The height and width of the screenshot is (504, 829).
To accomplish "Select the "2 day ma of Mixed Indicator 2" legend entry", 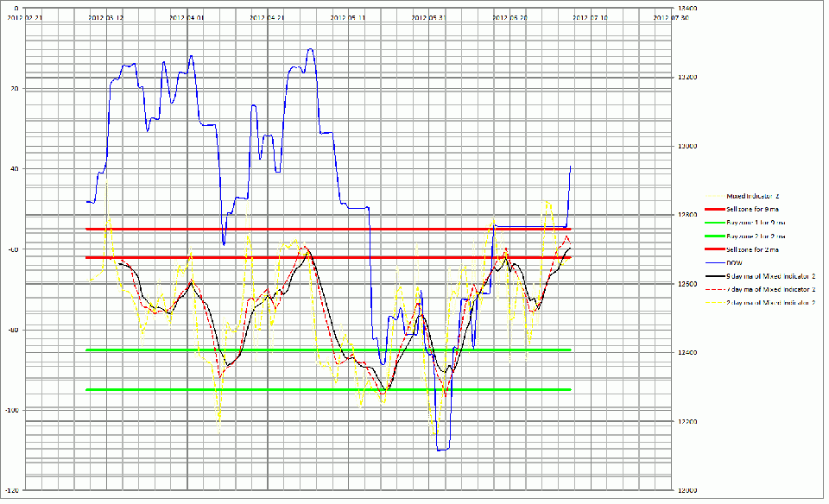I will tap(761, 303).
